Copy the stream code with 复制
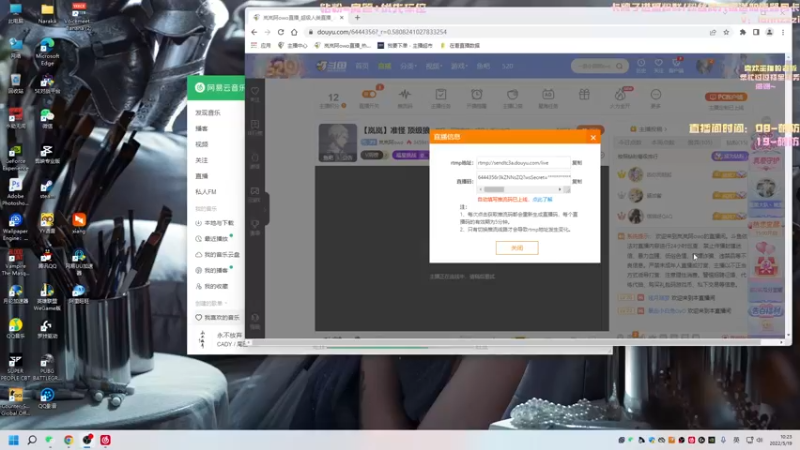 [577, 181]
